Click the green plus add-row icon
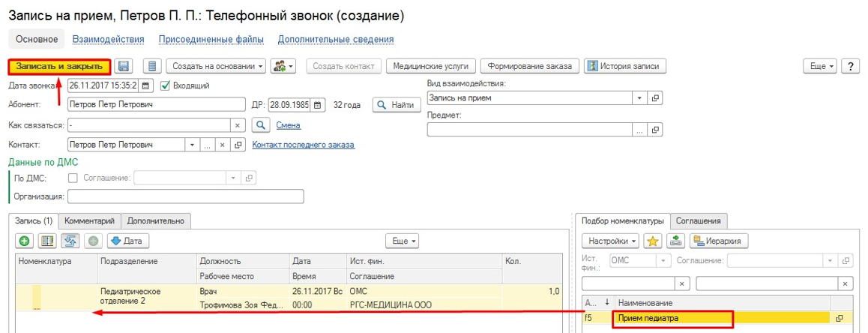This screenshot has width=868, height=333. click(25, 241)
